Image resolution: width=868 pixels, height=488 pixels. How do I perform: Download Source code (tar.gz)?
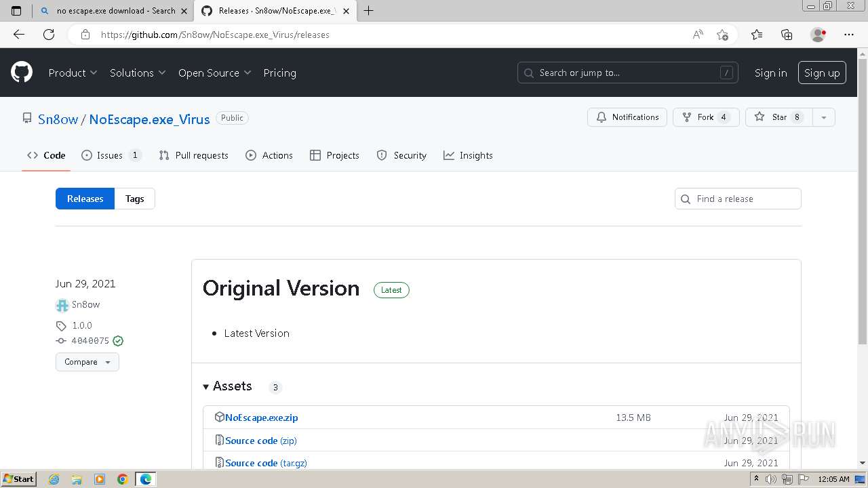[266, 463]
